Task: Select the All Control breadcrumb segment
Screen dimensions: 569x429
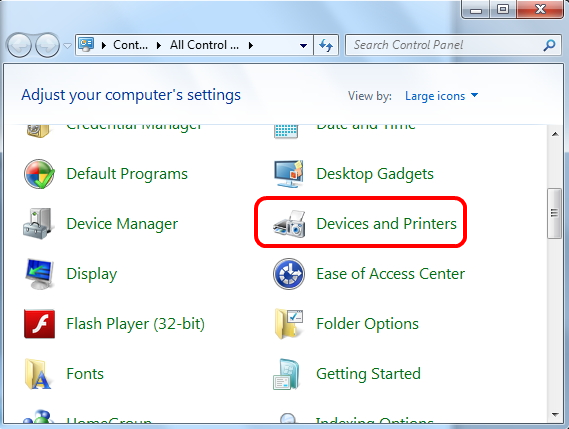Action: coord(204,45)
